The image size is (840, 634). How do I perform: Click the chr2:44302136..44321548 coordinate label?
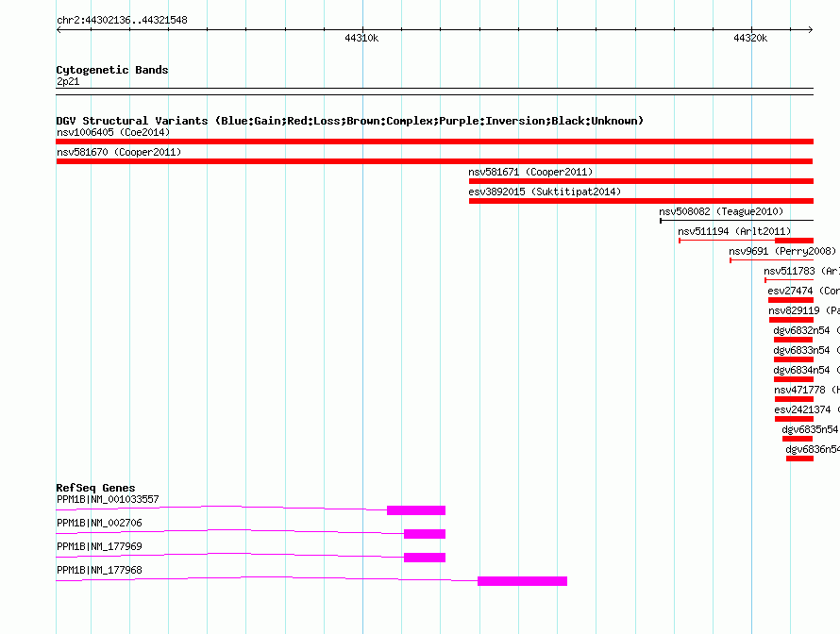122,21
